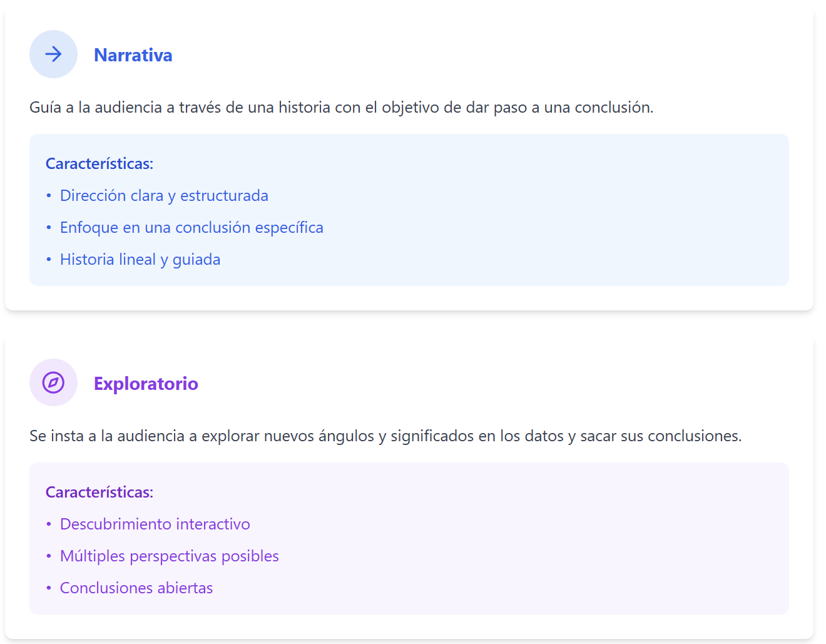Select 'Descubrimiento interactivo' list item
This screenshot has height=644, width=826.
(155, 524)
